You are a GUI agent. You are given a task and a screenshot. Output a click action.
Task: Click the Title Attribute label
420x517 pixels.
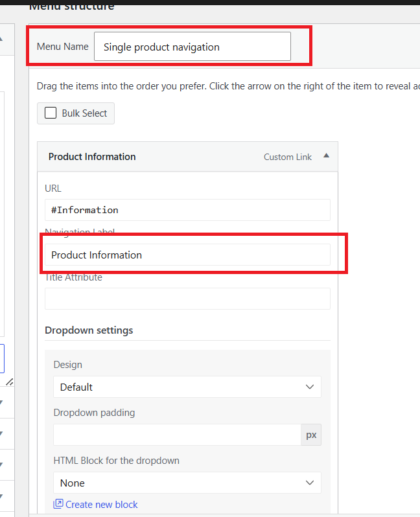[x=74, y=277]
